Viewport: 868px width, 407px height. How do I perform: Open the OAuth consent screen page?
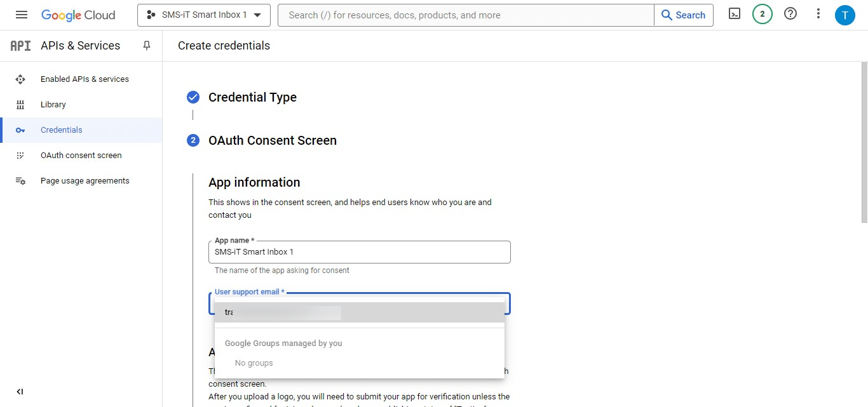point(81,155)
